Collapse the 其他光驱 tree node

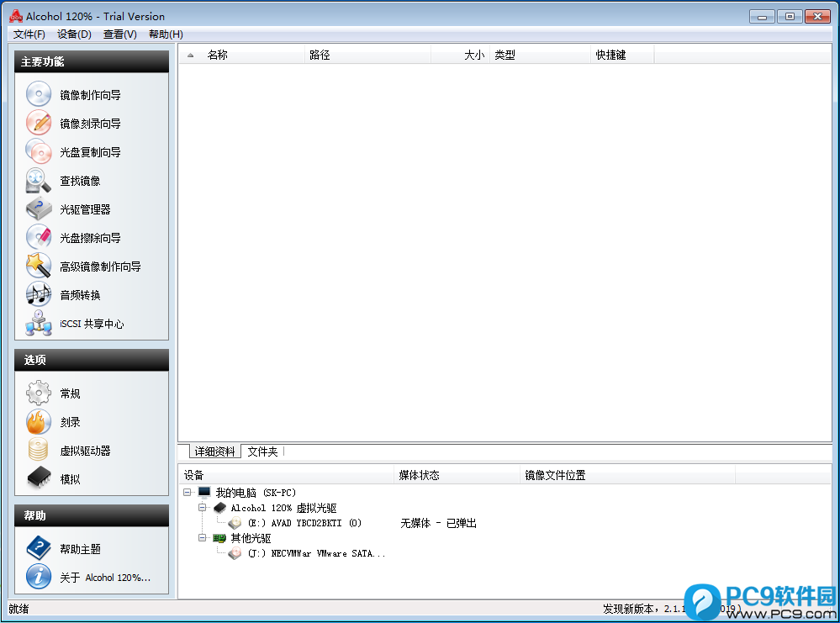click(202, 538)
